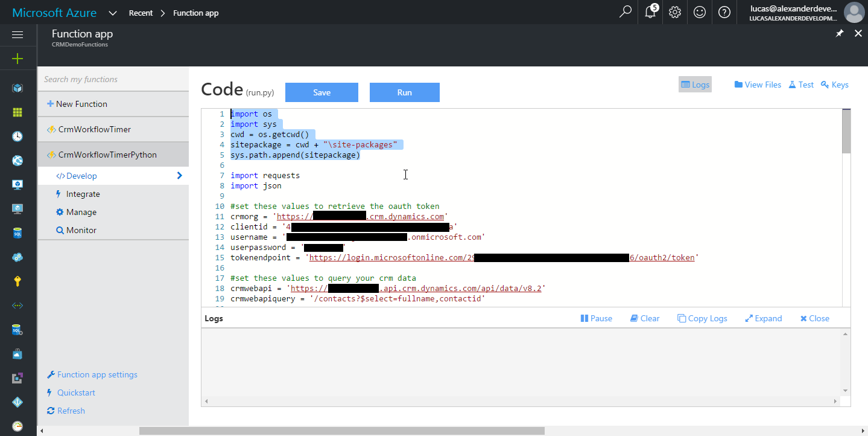Viewport: 868px width, 436px height.
Task: Close the Function app blade
Action: pos(858,34)
